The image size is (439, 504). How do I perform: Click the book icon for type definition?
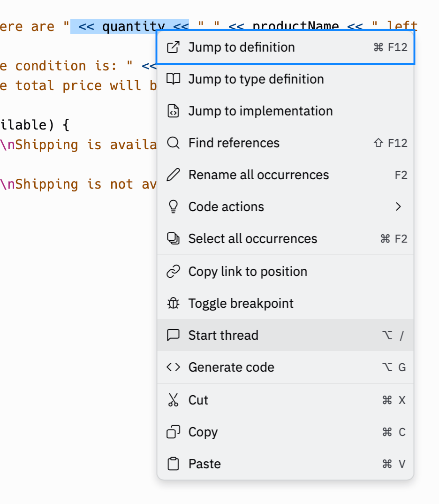click(x=173, y=79)
